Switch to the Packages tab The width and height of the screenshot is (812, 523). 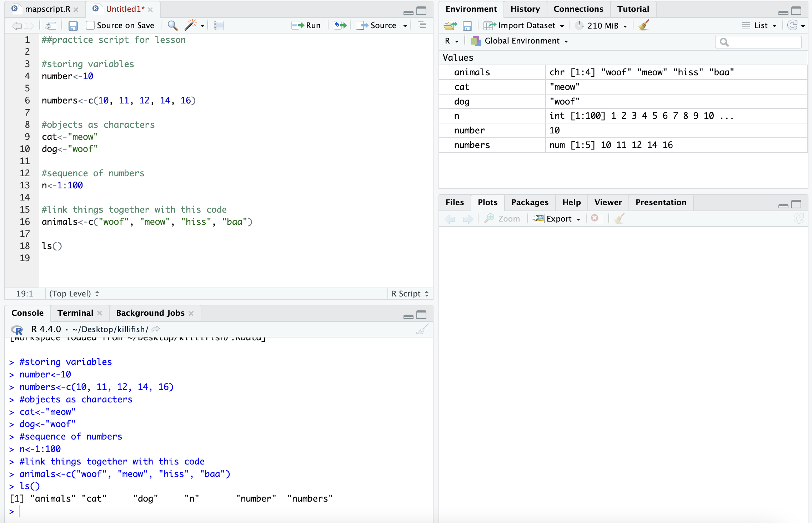(530, 202)
